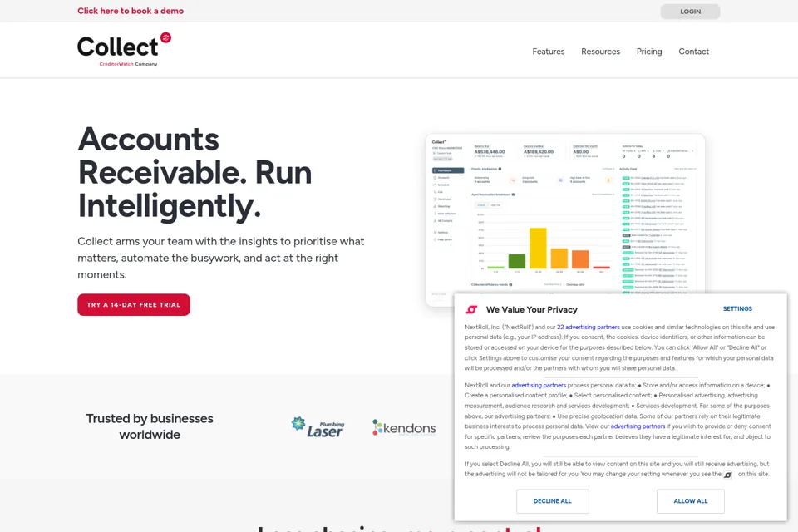The image size is (798, 532).
Task: Open the Features menu
Action: (x=548, y=52)
